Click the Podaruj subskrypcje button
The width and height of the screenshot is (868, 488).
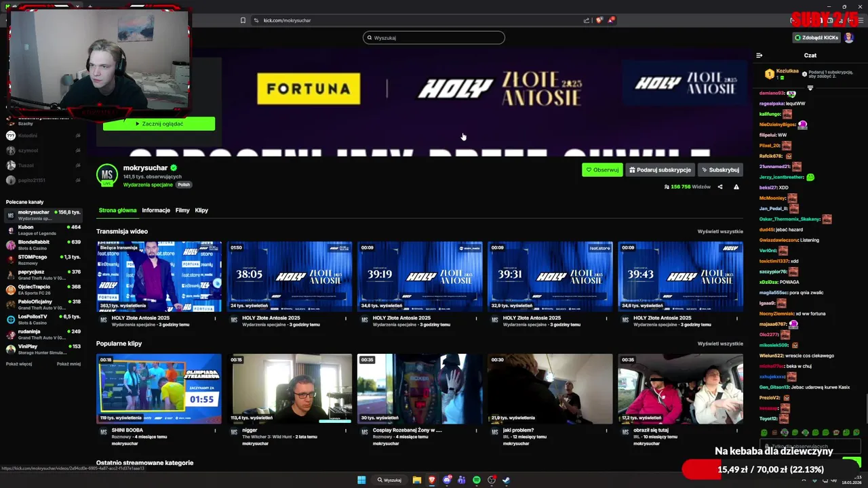(x=660, y=170)
